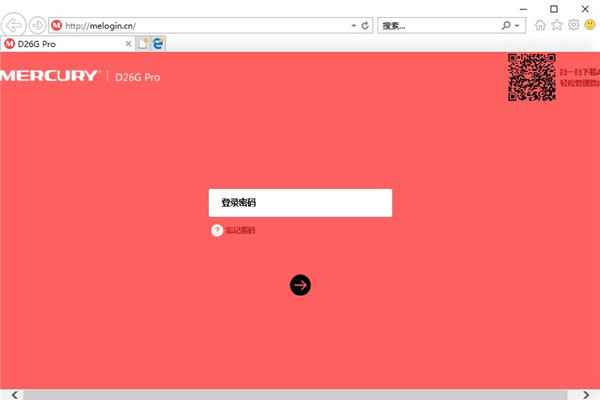Viewport: 600px width, 400px height.
Task: Click the question mark help icon
Action: 217,230
